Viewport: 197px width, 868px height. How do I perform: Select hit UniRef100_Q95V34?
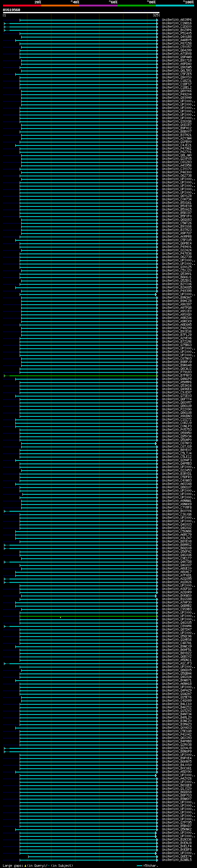(176, 437)
